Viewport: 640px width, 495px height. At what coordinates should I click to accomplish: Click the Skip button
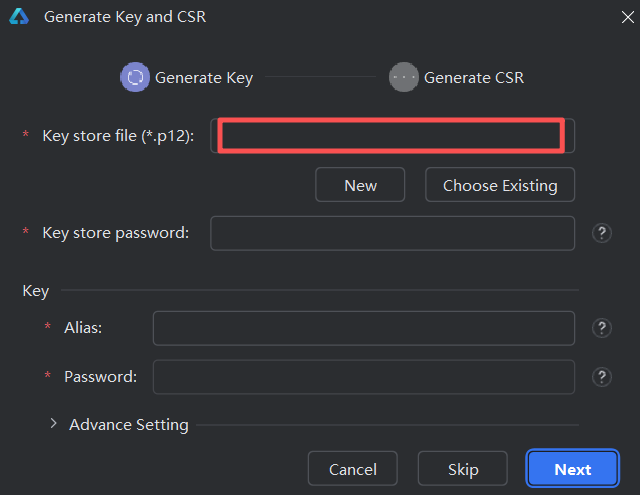pyautogui.click(x=462, y=469)
